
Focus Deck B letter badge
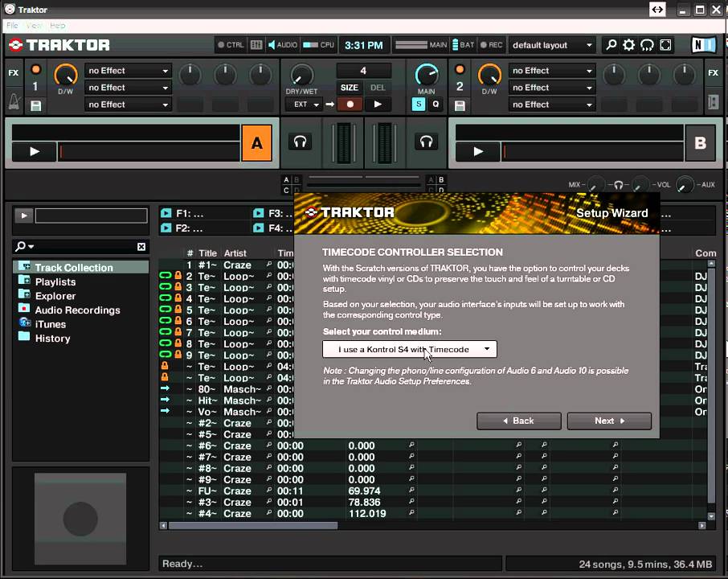[700, 143]
